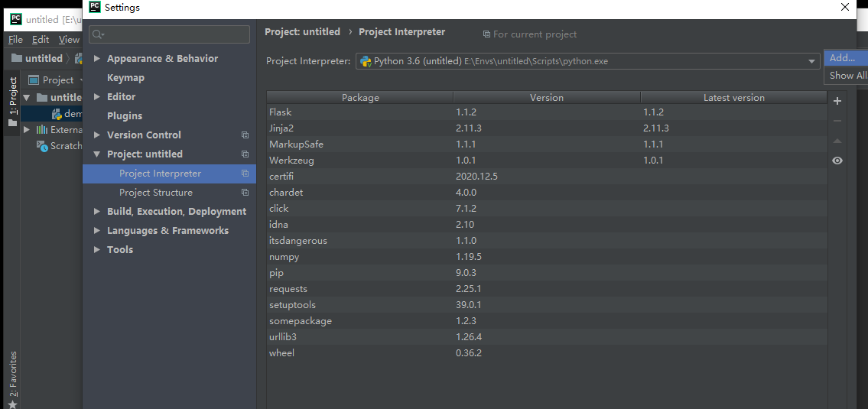Sort by the Version column header

pos(546,98)
